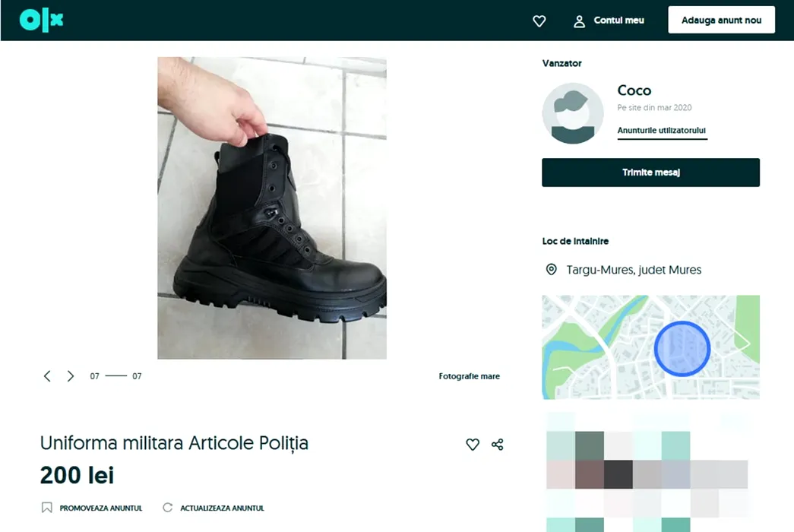View Anunturile utilizatorului link
Screen dimensions: 794x532
pos(661,130)
